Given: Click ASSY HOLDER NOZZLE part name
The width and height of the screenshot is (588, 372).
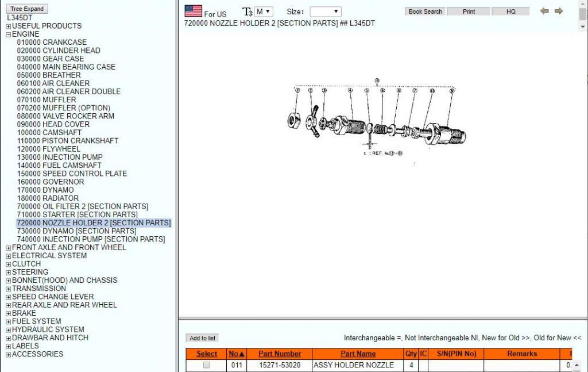Looking at the screenshot, I should [354, 365].
